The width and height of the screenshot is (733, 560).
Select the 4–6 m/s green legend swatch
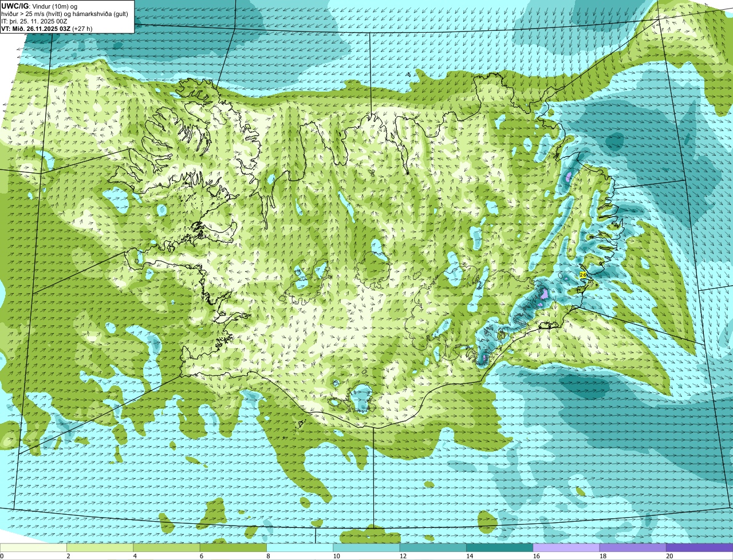coord(167,547)
